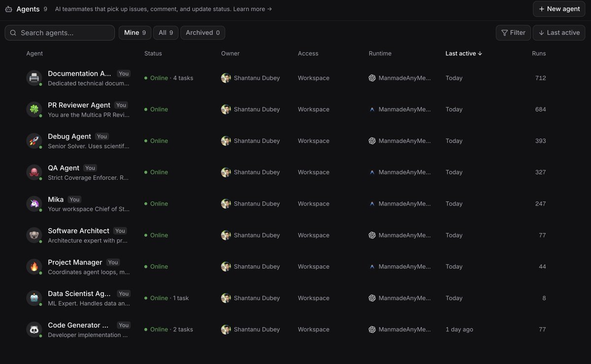
Task: Switch to the All tab
Action: (x=166, y=32)
